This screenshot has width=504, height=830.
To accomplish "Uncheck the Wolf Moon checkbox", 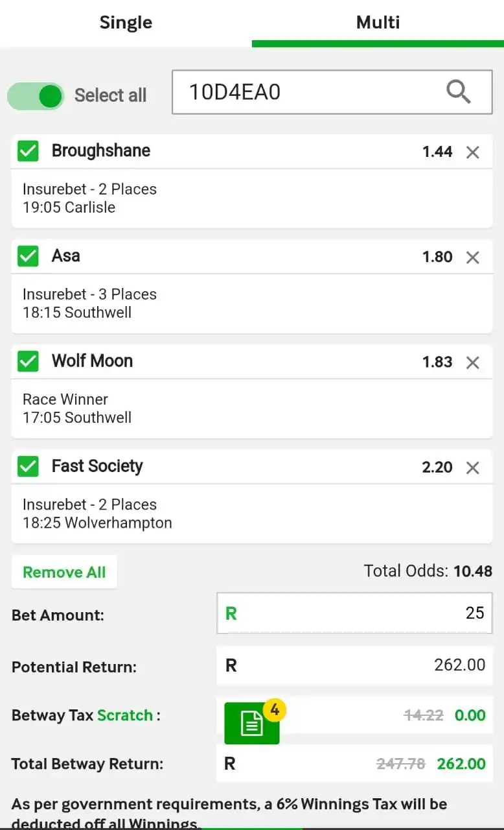I will (x=28, y=361).
